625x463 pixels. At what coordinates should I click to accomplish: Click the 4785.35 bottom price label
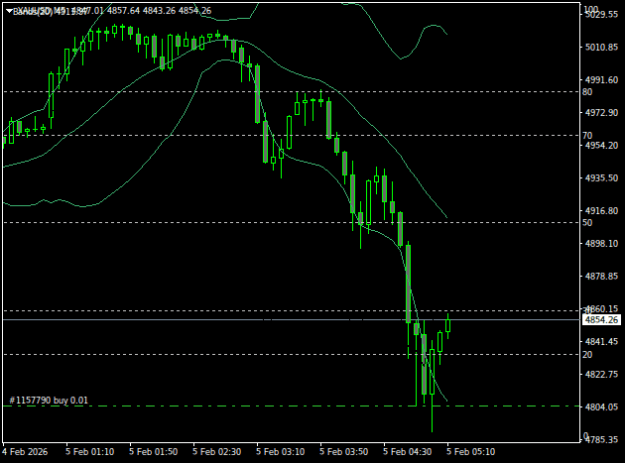coord(601,439)
